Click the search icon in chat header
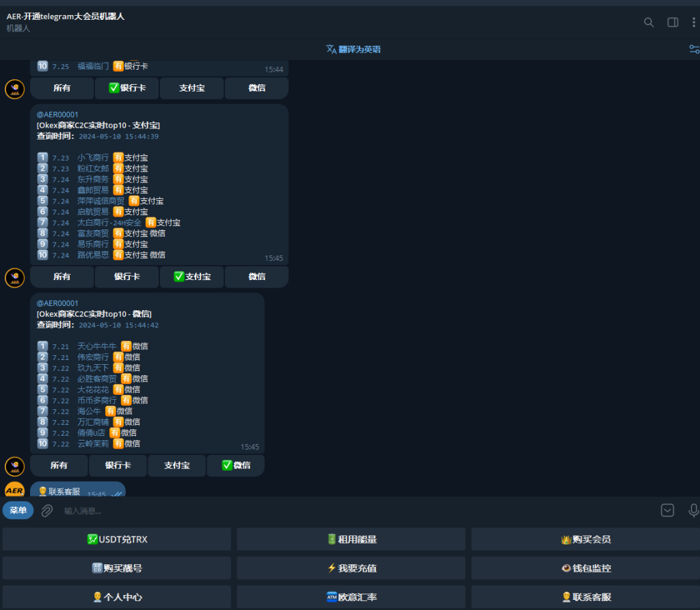Viewport: 700px width, 610px height. [649, 23]
